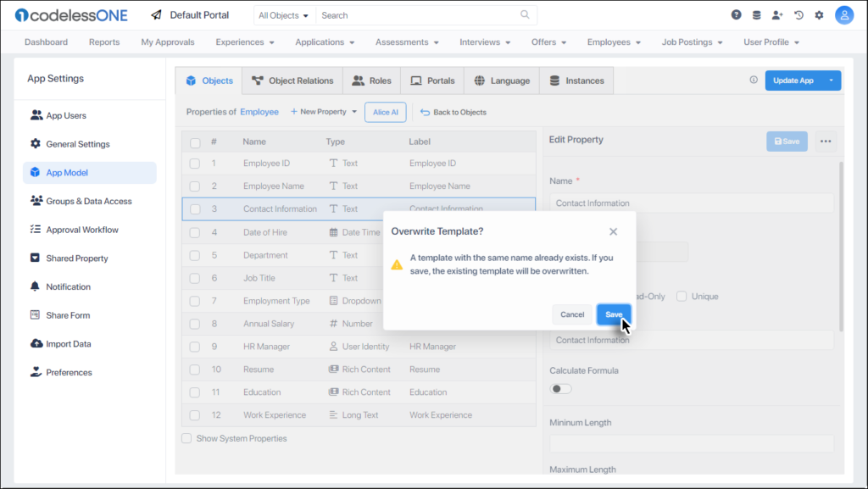
Task: Click the codelessONE logo
Action: tap(71, 15)
